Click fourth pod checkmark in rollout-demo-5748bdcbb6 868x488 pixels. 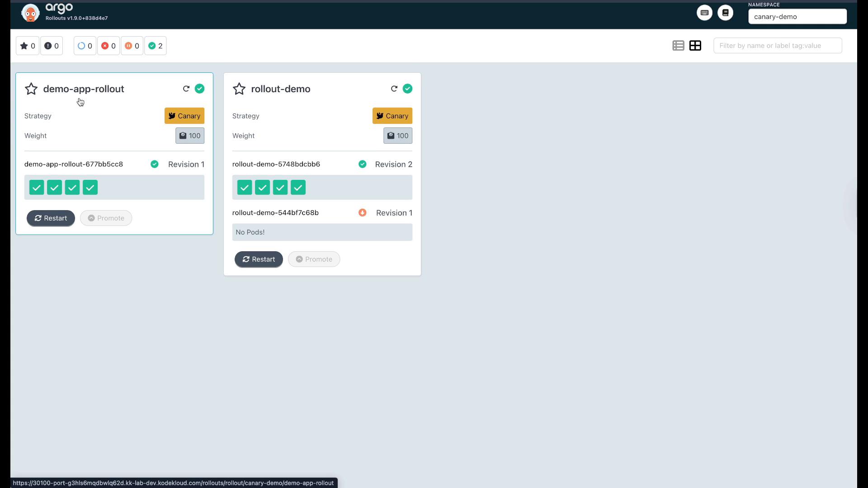pyautogui.click(x=298, y=188)
